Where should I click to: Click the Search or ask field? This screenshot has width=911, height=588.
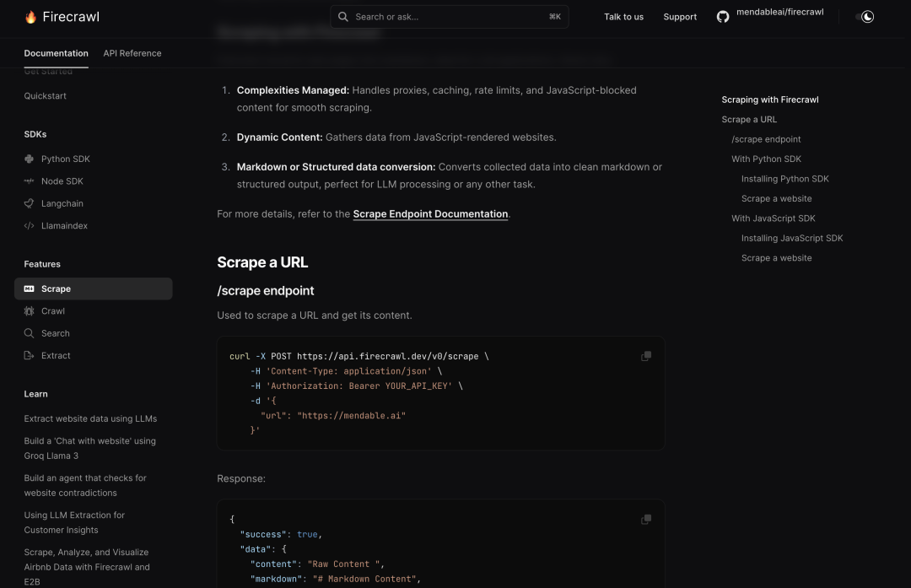(x=449, y=17)
